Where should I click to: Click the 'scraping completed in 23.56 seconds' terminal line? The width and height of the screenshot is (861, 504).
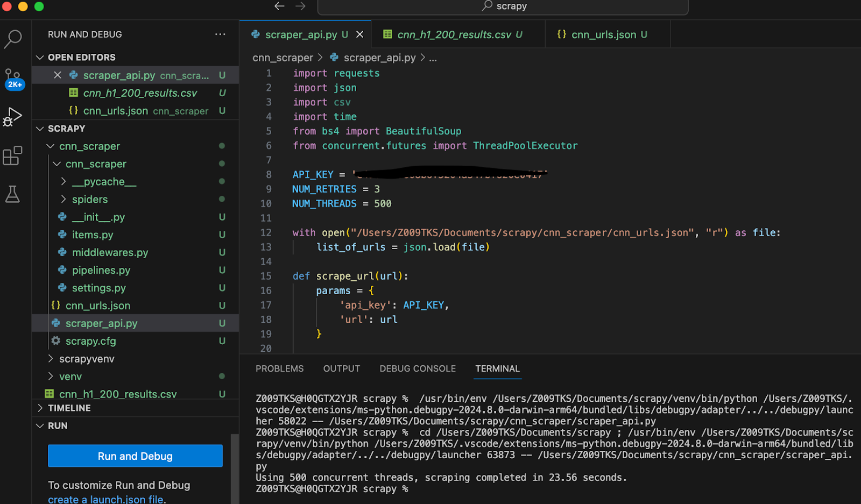coord(441,478)
